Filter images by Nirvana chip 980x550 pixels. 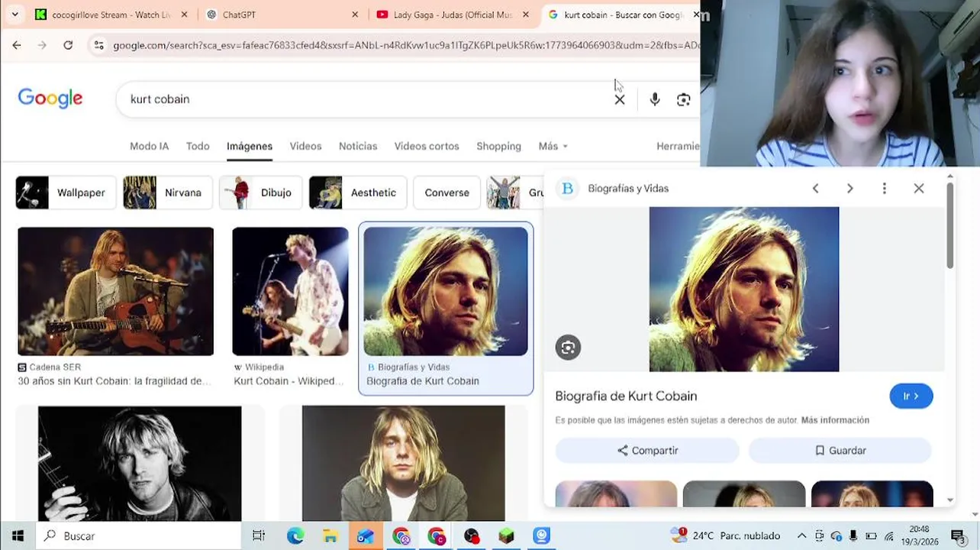tap(168, 192)
